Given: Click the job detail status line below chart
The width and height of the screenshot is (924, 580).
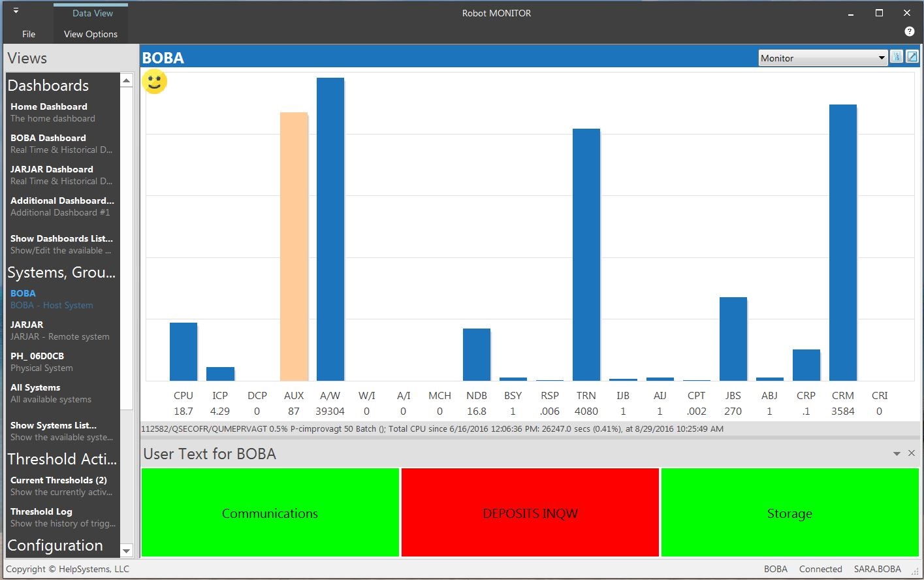Looking at the screenshot, I should point(432,429).
